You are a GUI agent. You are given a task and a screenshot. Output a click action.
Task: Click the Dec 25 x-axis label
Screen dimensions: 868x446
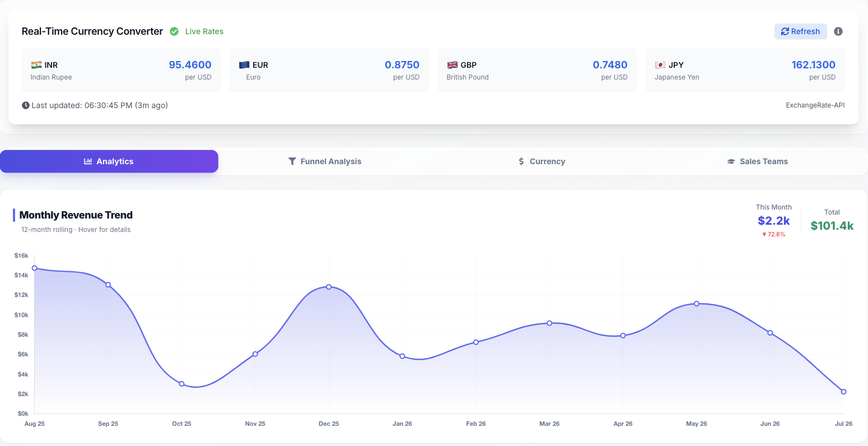329,424
